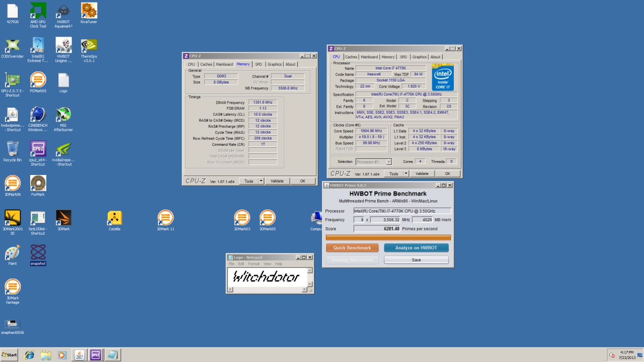Open the FurMark desktop icon
This screenshot has width=644, height=362.
coord(38,184)
